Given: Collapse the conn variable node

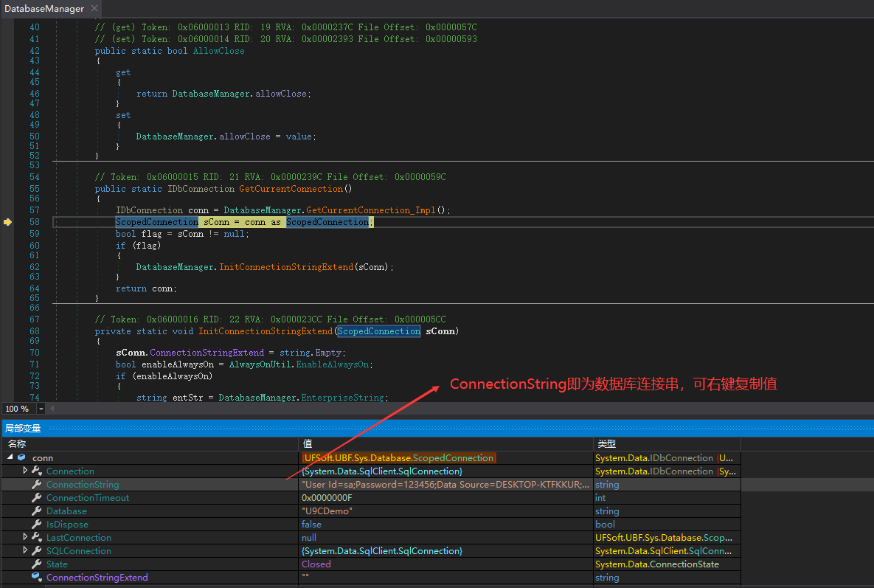Looking at the screenshot, I should click(x=10, y=458).
